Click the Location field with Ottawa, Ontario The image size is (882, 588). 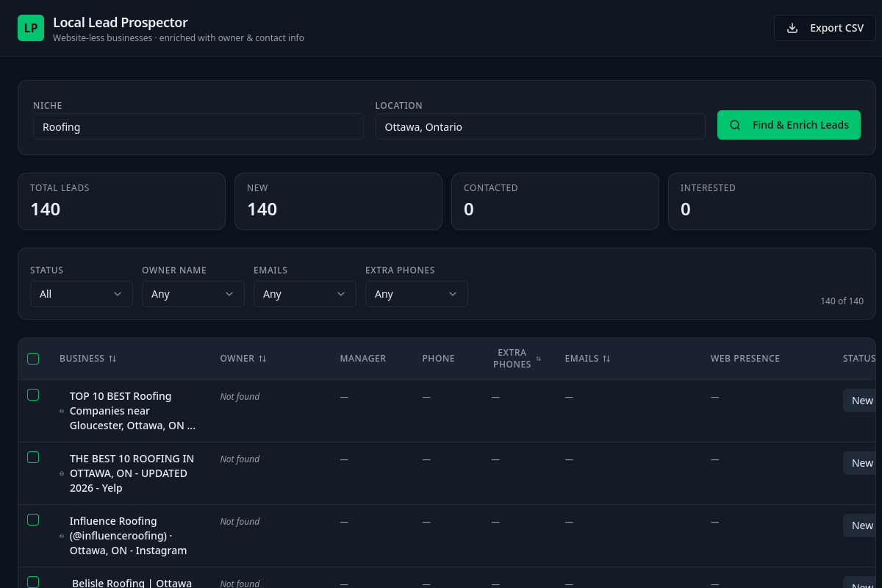540,126
